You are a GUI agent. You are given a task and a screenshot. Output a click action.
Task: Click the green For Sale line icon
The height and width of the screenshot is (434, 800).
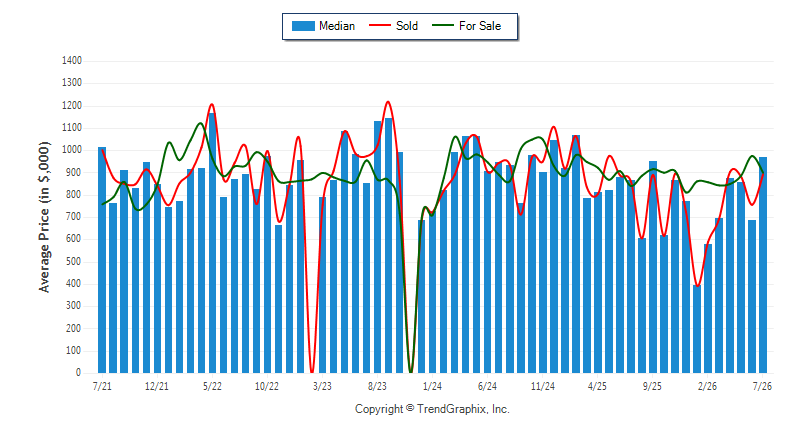(443, 25)
